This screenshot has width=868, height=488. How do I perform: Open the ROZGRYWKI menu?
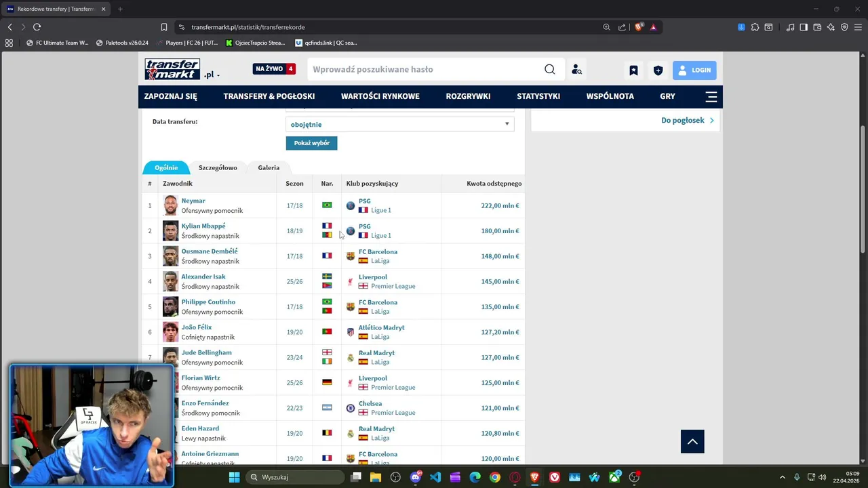pos(468,96)
